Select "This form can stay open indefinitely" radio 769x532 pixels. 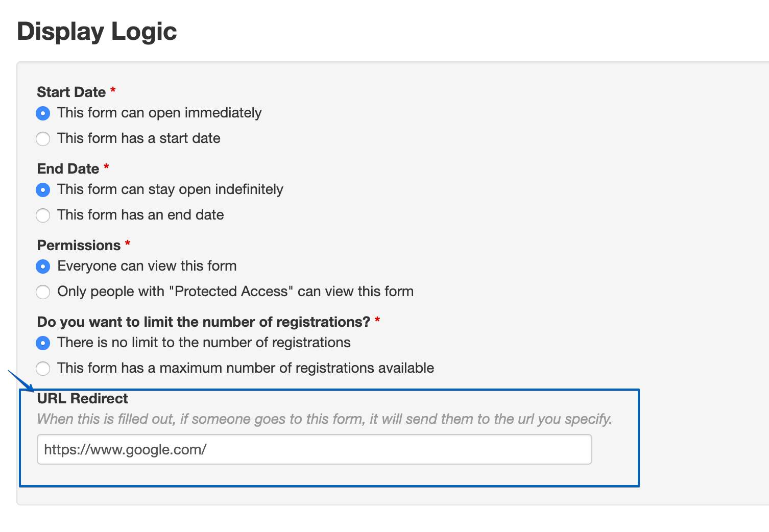[43, 189]
